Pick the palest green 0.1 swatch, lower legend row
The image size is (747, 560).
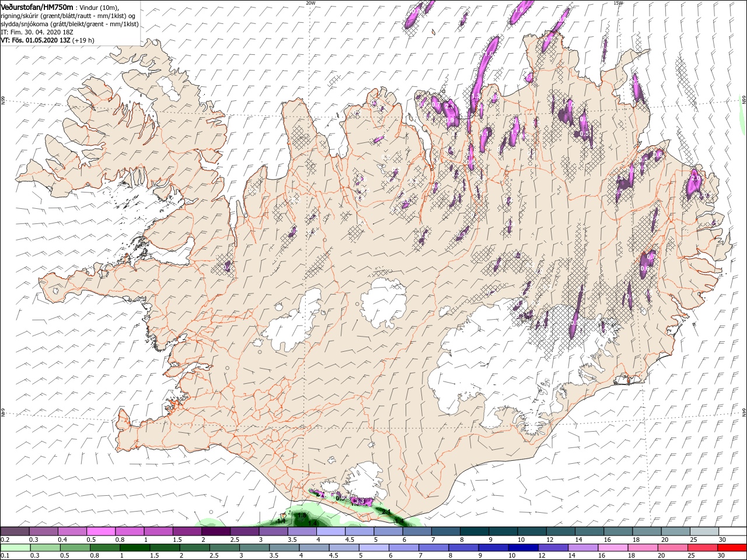tap(15, 548)
